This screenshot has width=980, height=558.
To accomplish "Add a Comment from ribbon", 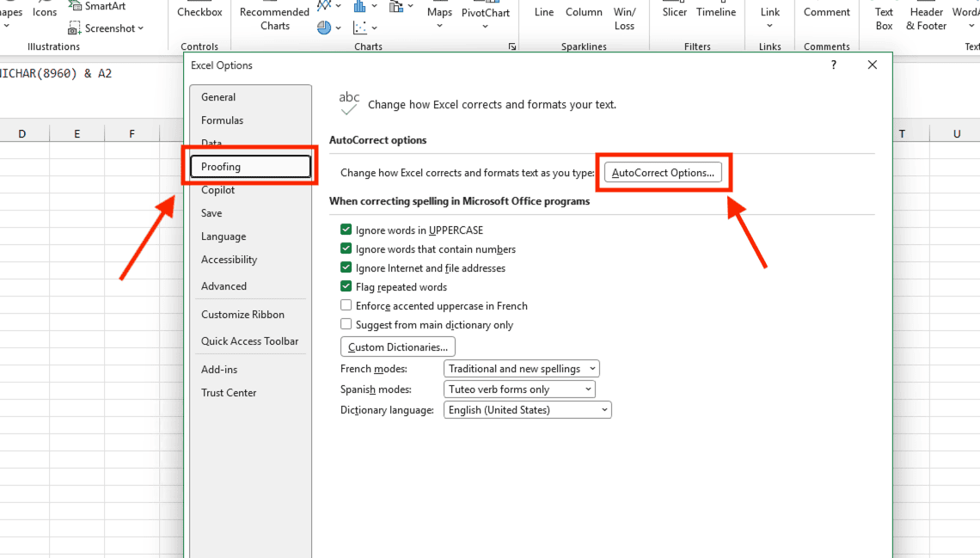I will 826,10.
